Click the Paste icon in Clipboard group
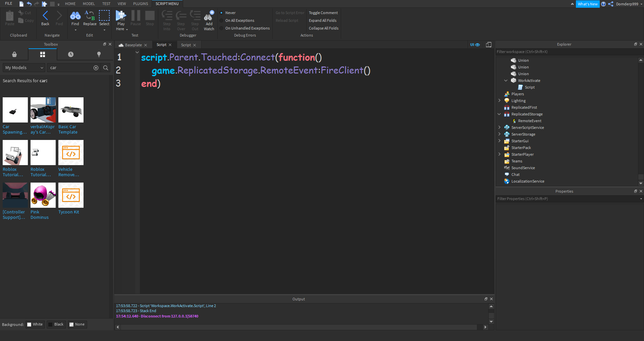644x341 pixels. click(9, 16)
